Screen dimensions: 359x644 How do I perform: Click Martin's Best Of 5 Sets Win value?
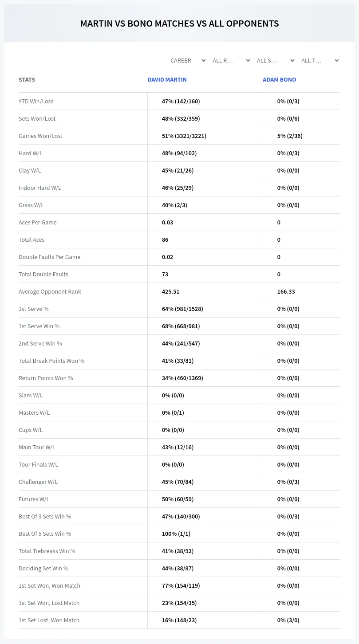(x=176, y=534)
